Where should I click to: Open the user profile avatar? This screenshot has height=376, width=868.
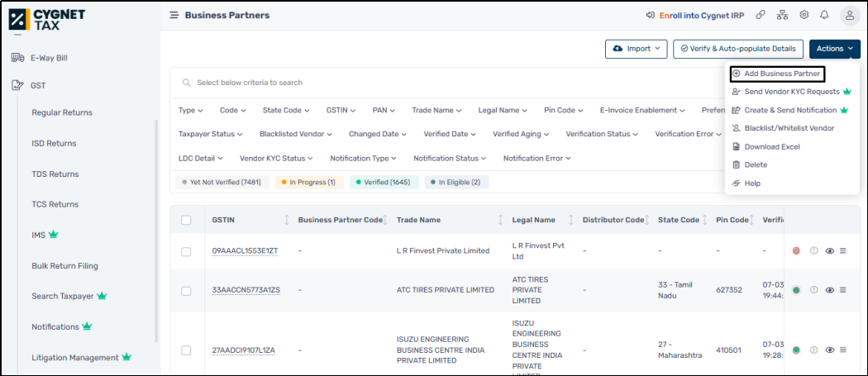(850, 16)
